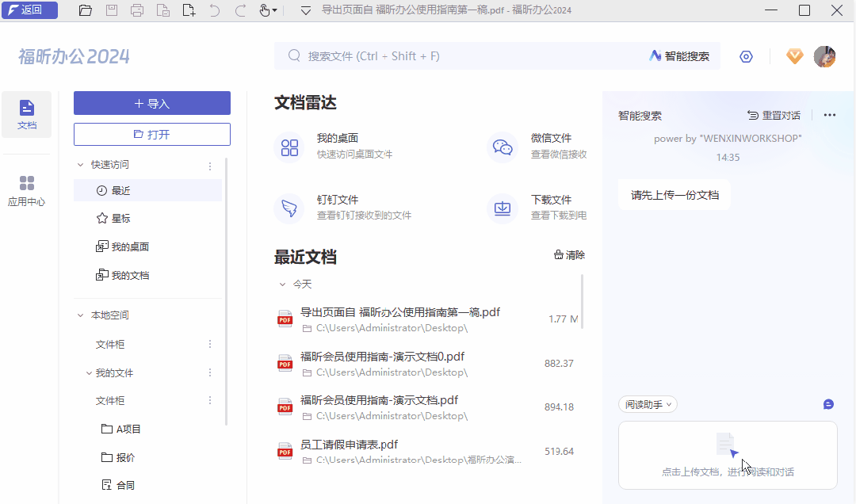Click the Print icon in title bar
The image size is (856, 504).
pos(137,10)
